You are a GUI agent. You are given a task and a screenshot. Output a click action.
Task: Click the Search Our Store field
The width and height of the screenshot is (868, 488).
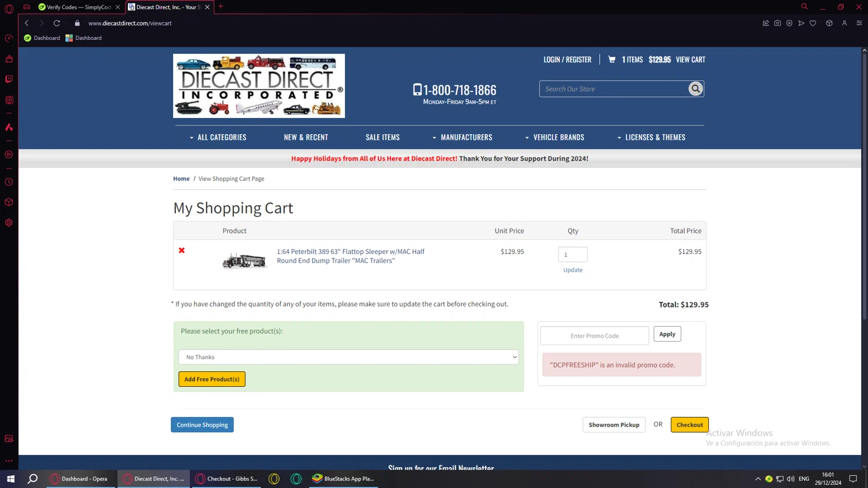point(613,89)
